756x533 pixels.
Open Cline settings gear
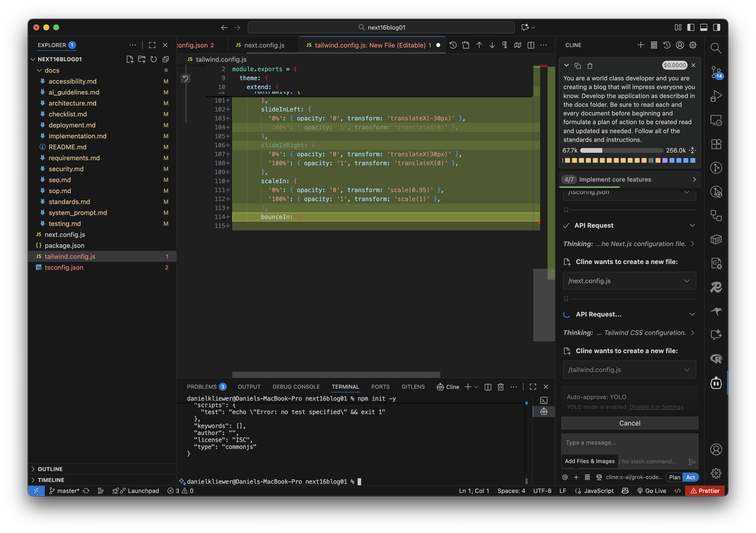693,45
